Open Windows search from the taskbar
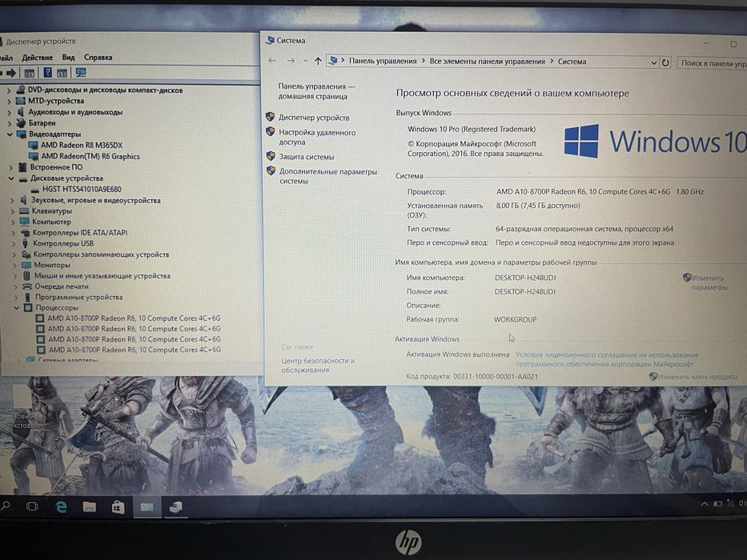Viewport: 747px width, 560px height. tap(6, 506)
